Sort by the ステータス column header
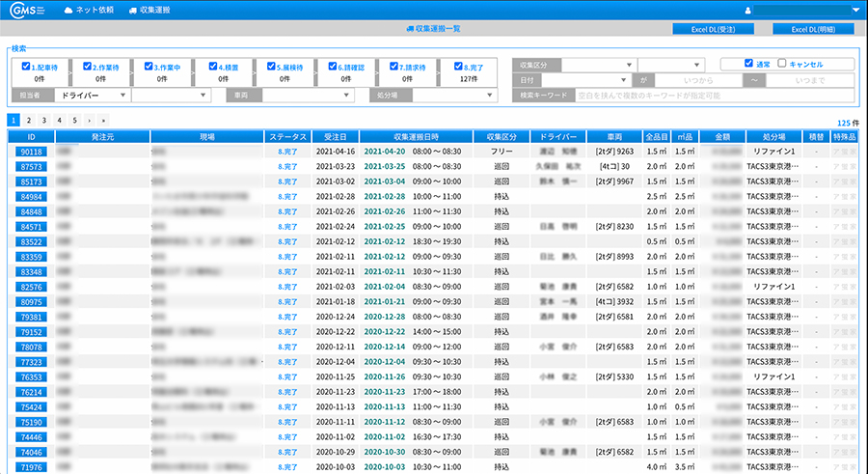 tap(287, 136)
